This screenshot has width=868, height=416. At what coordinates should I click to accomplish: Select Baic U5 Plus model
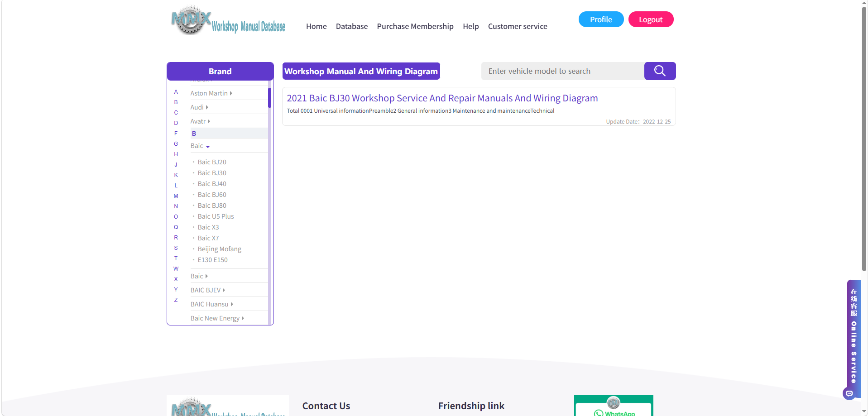point(216,216)
